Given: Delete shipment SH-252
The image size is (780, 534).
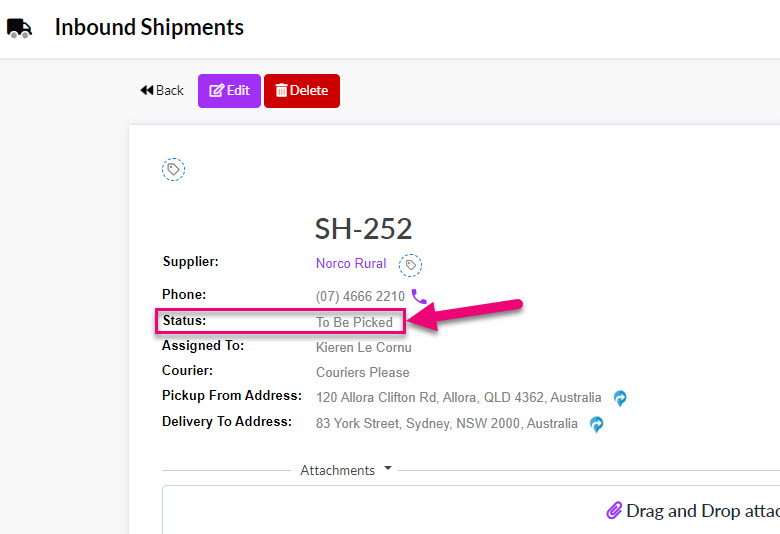Looking at the screenshot, I should tap(302, 91).
